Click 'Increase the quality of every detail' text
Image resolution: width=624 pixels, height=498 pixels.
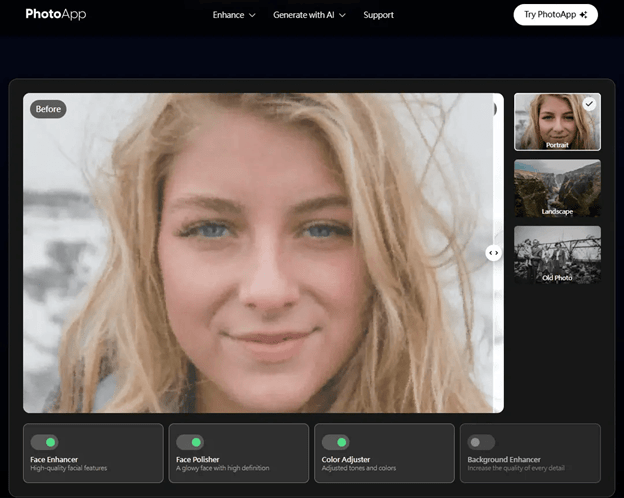516,468
